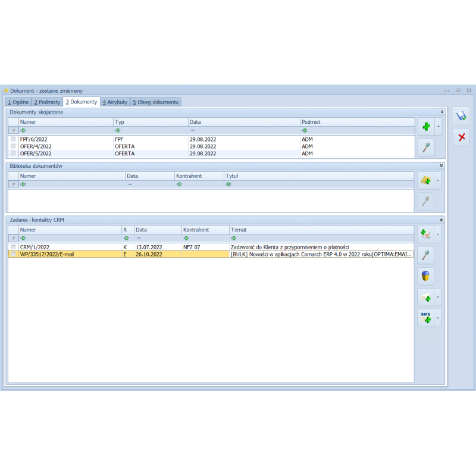Screen dimensions: 476x476
Task: Check the CRM/1/2022 row checkbox
Action: click(13, 247)
